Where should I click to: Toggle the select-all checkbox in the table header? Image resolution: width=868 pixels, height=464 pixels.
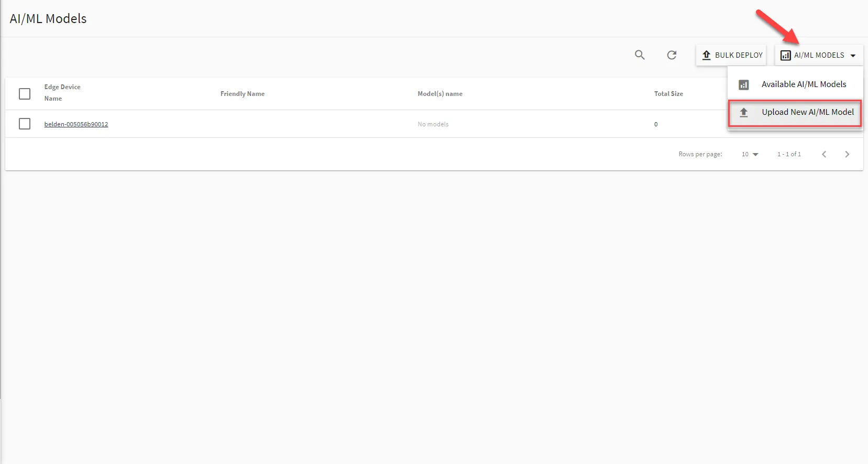pos(25,94)
